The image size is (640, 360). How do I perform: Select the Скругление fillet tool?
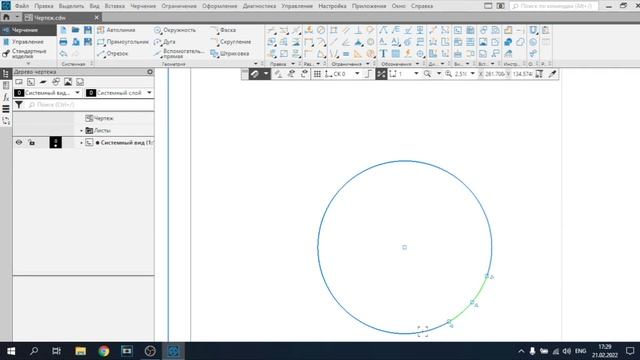coord(231,42)
